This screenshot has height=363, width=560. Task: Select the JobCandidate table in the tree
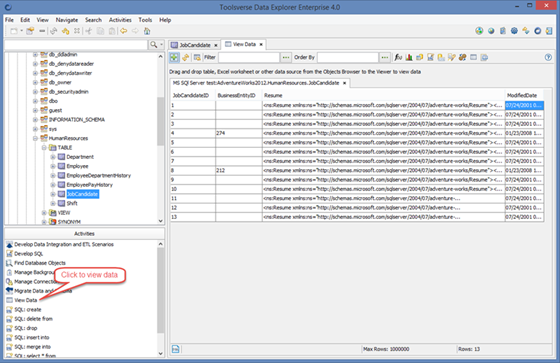click(82, 194)
